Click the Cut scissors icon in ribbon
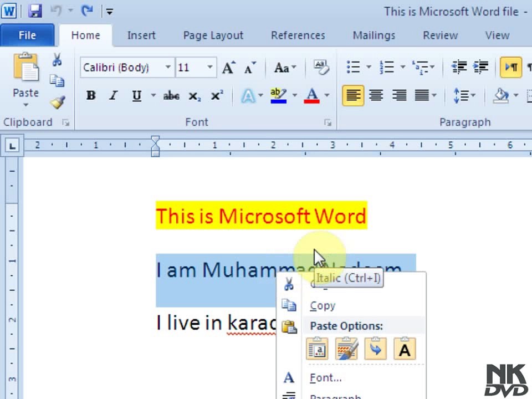 pos(57,60)
